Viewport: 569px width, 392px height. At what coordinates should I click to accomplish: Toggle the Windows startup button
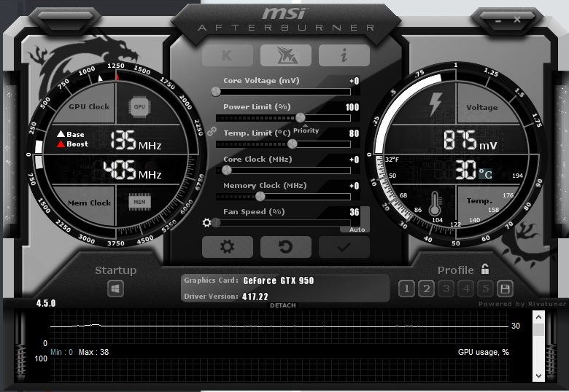click(x=115, y=289)
